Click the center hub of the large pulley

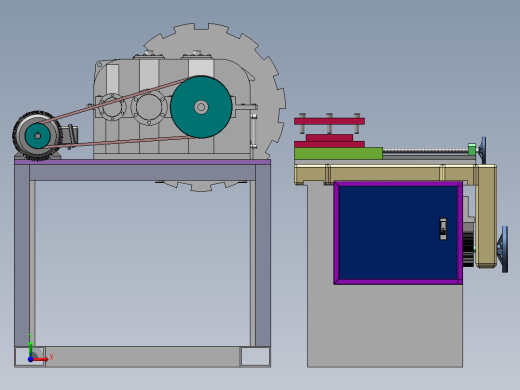coord(201,107)
